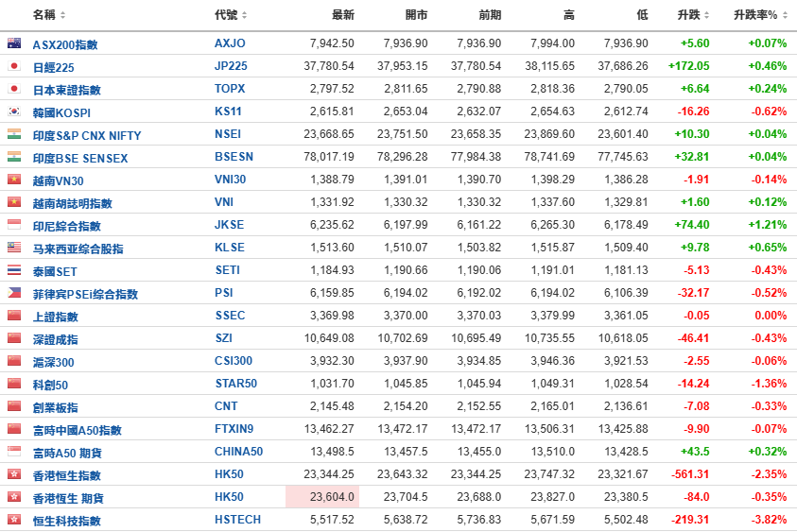Click the AXJO ticker symbol
797x532 pixels.
click(230, 43)
